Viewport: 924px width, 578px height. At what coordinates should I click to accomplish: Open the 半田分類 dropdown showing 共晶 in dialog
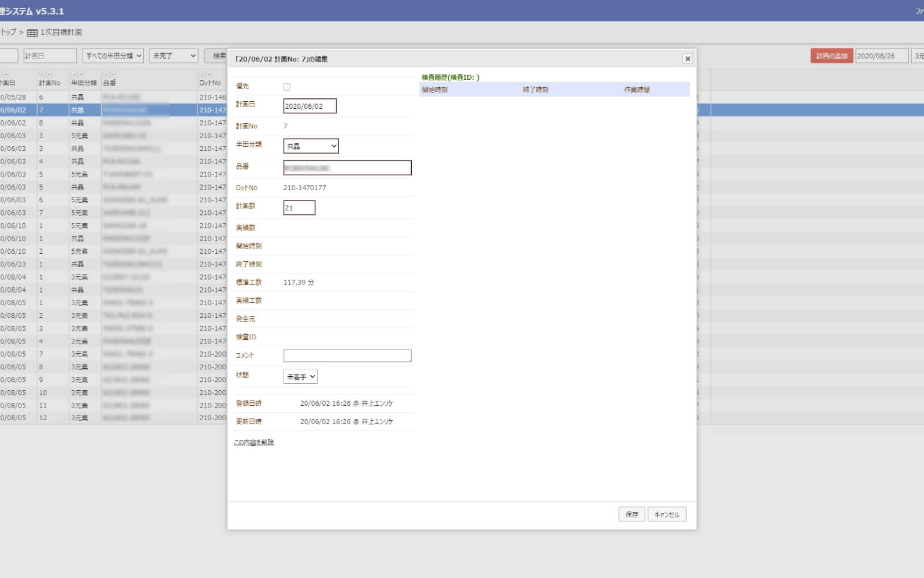(311, 146)
